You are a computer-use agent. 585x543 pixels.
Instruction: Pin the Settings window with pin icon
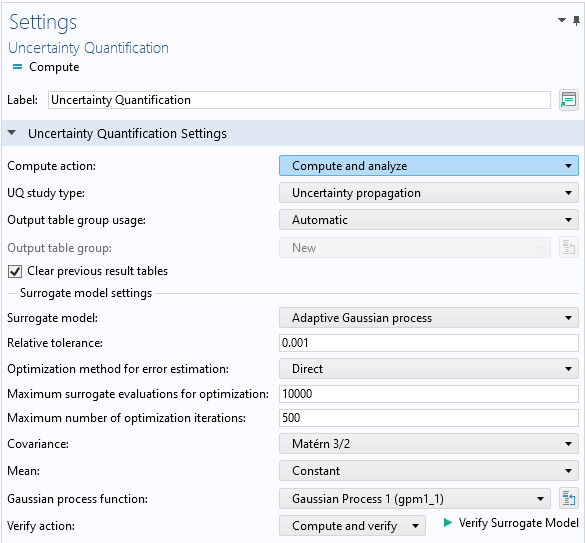tap(576, 21)
